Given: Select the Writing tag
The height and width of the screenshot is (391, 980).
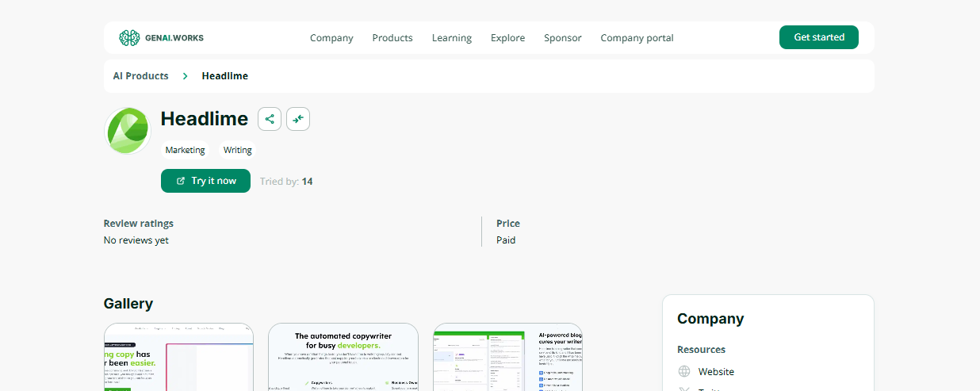Looking at the screenshot, I should click(238, 150).
